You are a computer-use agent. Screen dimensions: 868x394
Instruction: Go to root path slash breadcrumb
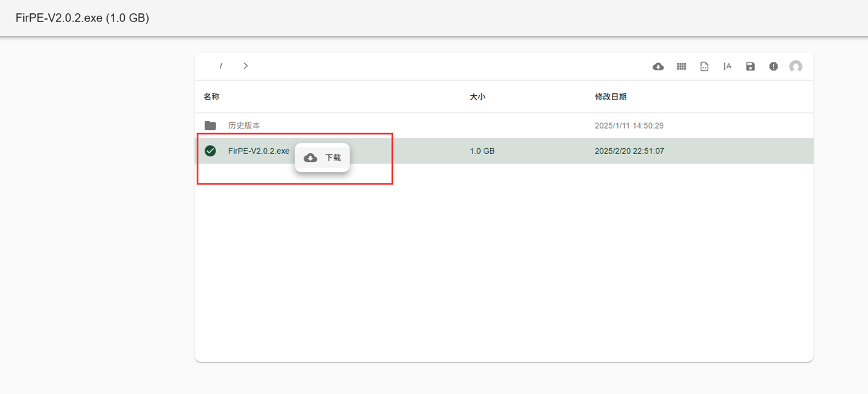pyautogui.click(x=220, y=66)
